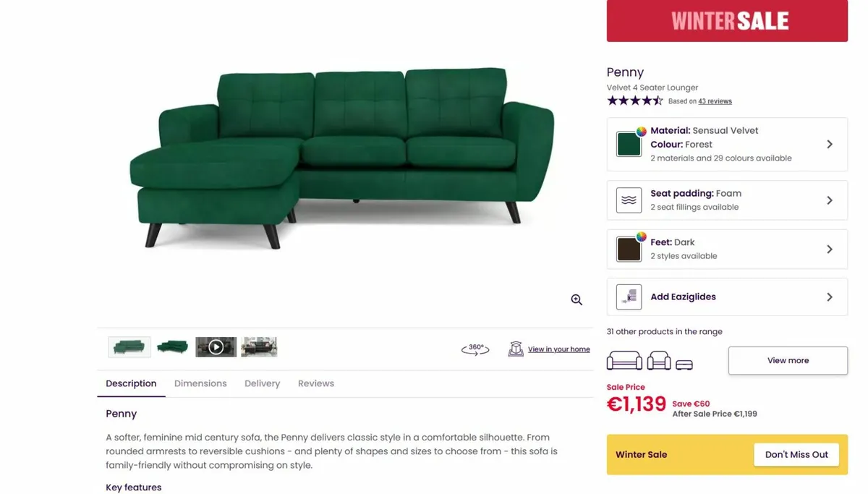The image size is (868, 494).
Task: Click the armchair range icon
Action: tap(657, 359)
